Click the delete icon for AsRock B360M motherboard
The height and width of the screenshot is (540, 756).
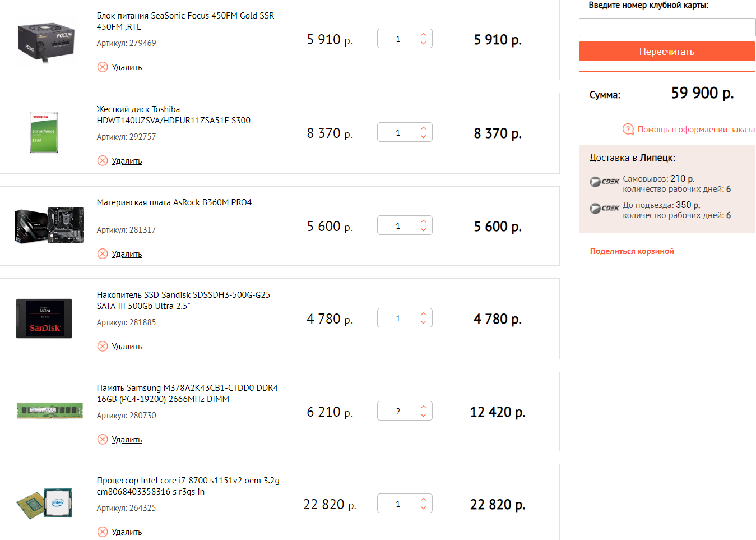tap(103, 254)
